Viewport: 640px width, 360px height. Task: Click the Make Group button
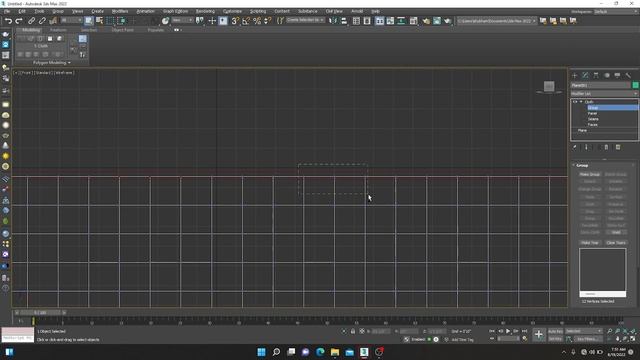pyautogui.click(x=590, y=174)
